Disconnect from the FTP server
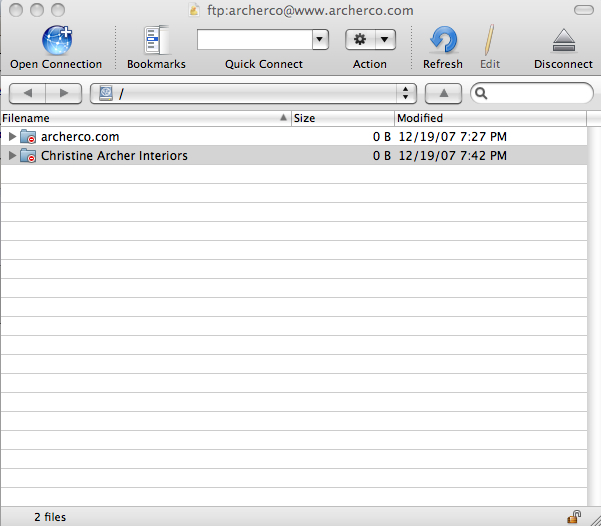601x526 pixels. pos(563,40)
